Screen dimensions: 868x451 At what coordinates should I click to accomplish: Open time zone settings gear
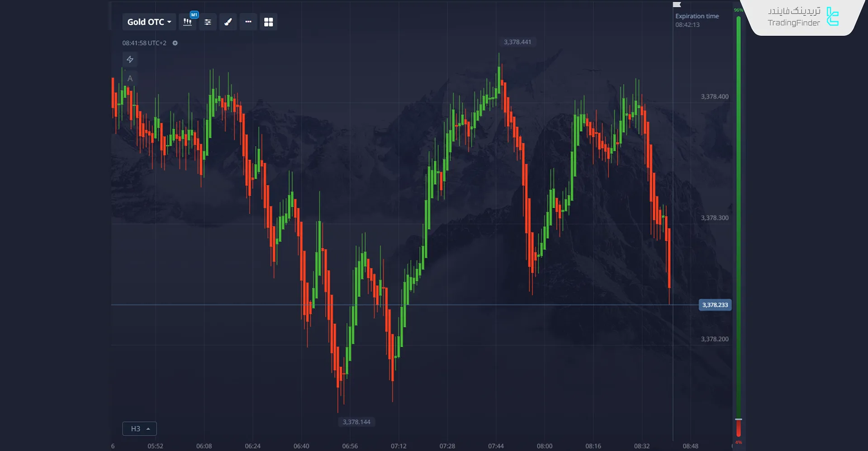(x=175, y=43)
